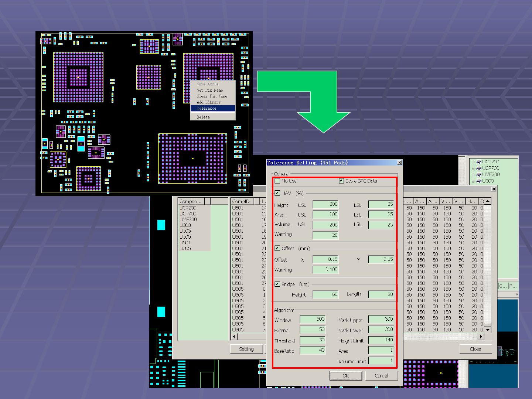The width and height of the screenshot is (532, 399).
Task: Click the table's horizontal scrollbar right arrow
Action: (x=481, y=337)
